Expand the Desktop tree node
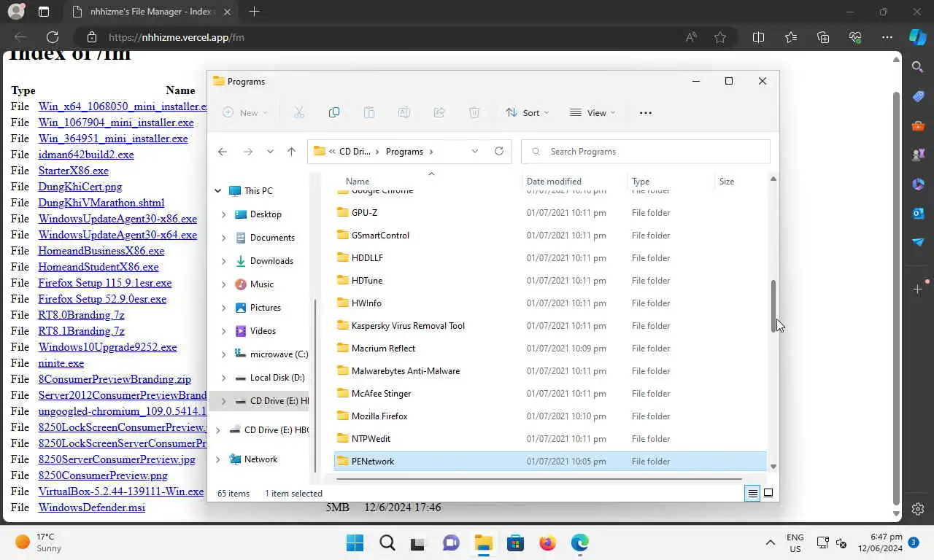934x560 pixels. (x=223, y=214)
